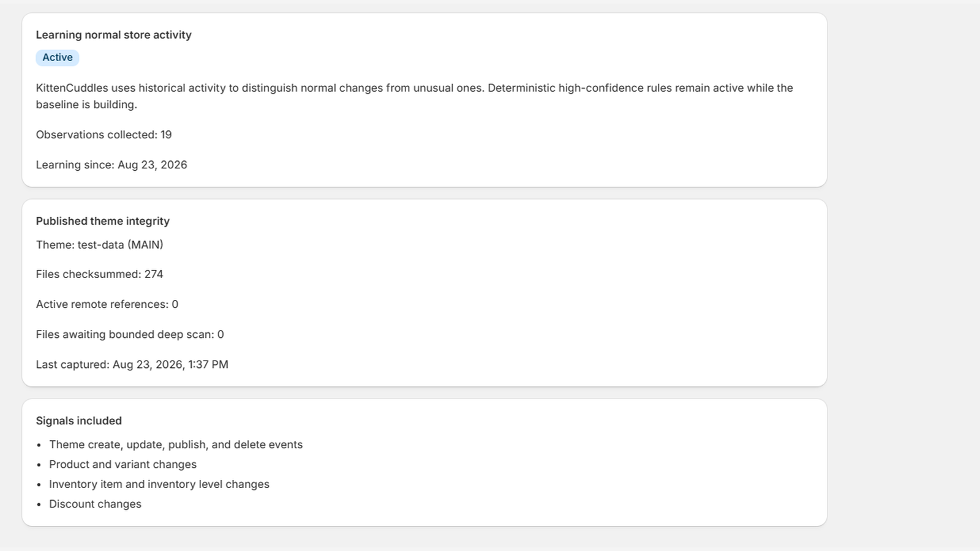Click Files awaiting bounded deep scan line
Image resolution: width=980 pixels, height=551 pixels.
pos(130,334)
